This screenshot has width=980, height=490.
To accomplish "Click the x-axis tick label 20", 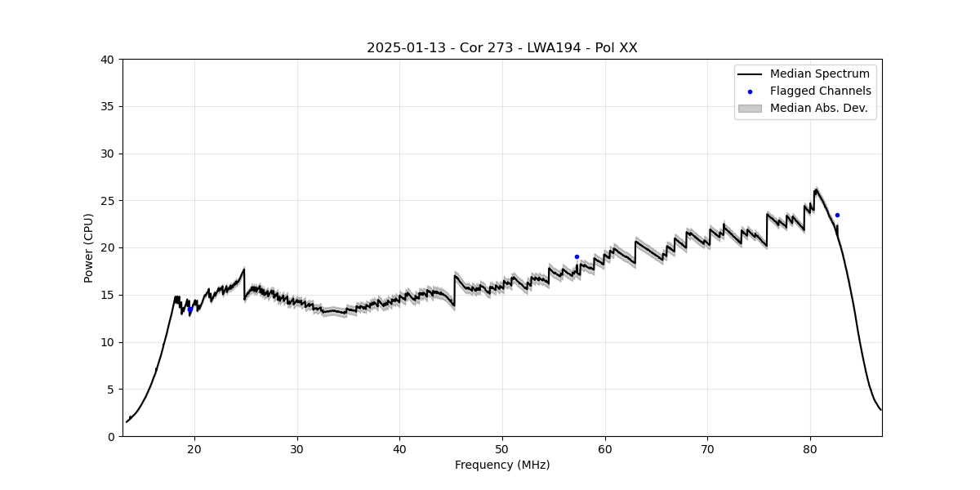I will pyautogui.click(x=194, y=448).
